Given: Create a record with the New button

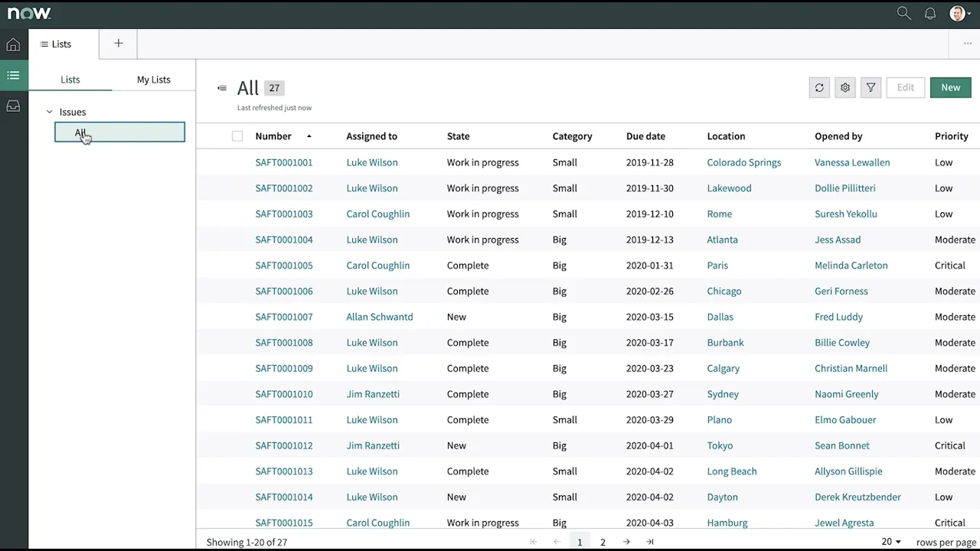Looking at the screenshot, I should 950,87.
